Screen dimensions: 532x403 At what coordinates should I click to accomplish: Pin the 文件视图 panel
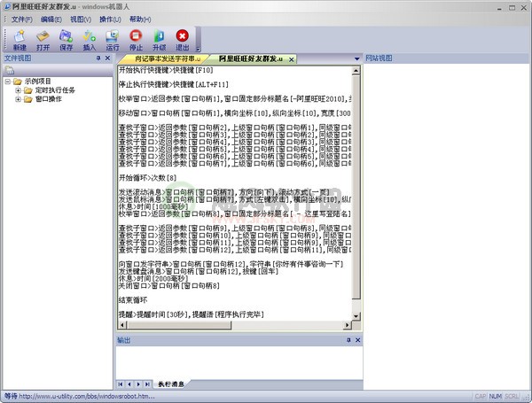[x=98, y=58]
